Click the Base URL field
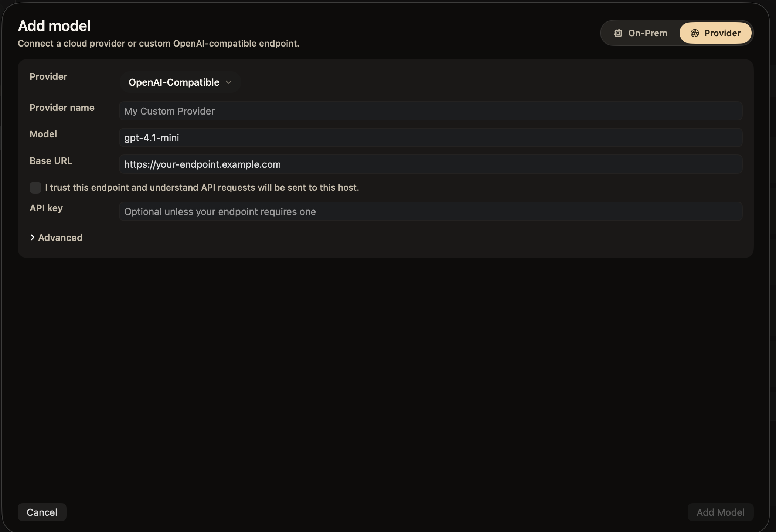The image size is (776, 532). [430, 164]
